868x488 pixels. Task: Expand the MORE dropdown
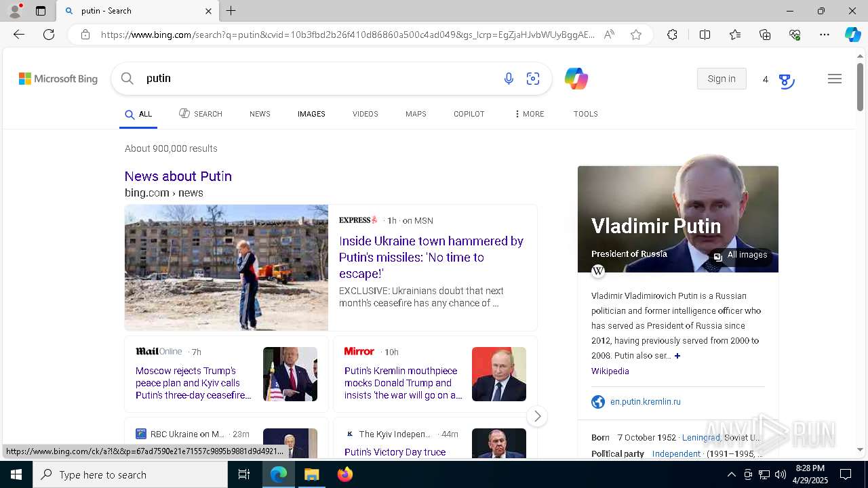coord(529,114)
